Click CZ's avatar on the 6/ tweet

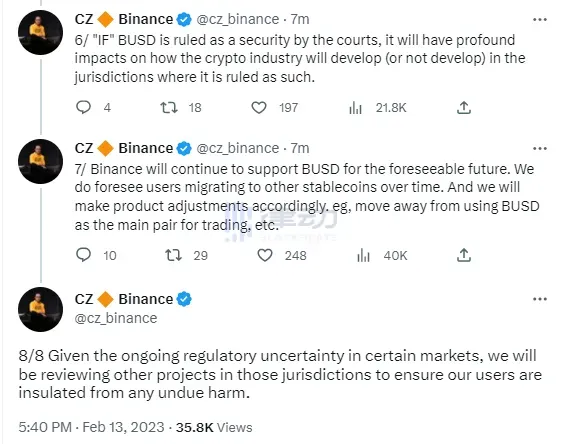pos(41,32)
